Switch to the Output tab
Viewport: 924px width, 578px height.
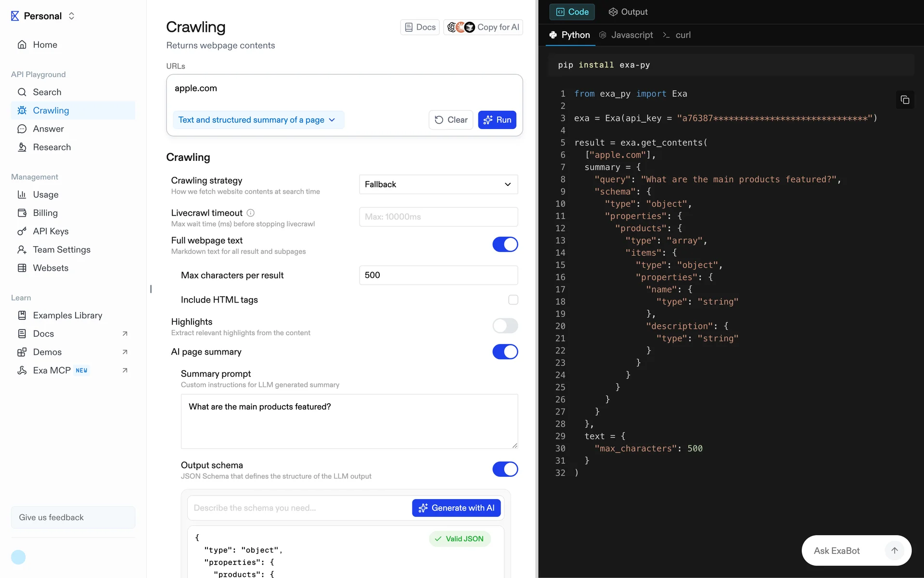[628, 12]
